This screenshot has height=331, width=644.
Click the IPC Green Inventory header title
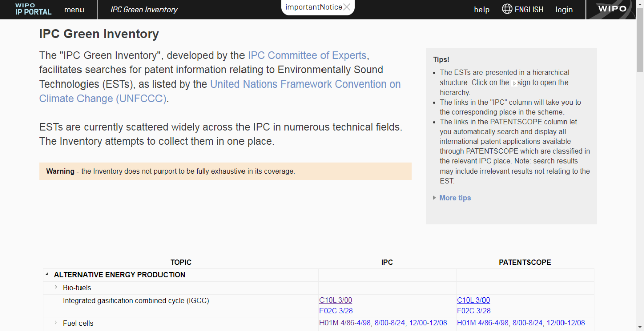point(144,10)
